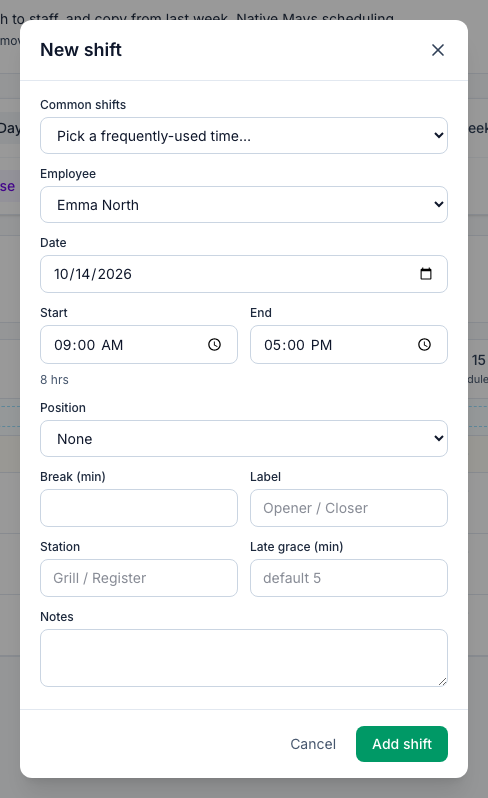Click the 'Notes' label

(x=56, y=617)
